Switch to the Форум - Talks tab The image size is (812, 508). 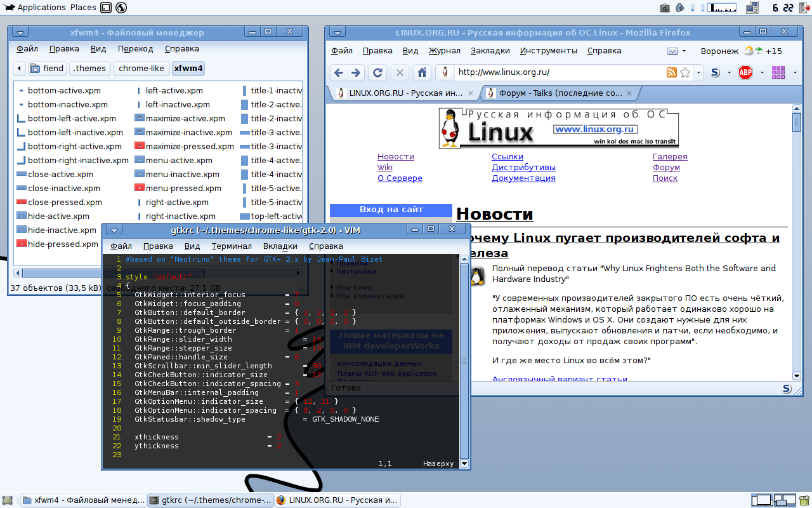[560, 93]
